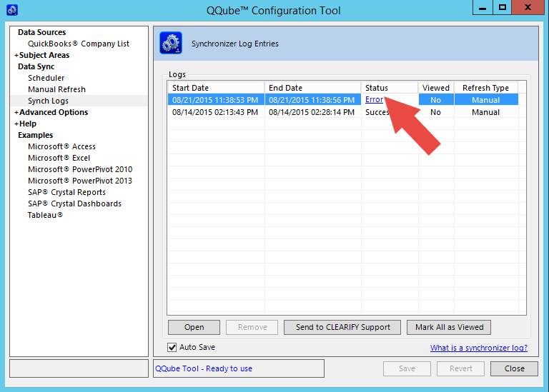The height and width of the screenshot is (392, 549).
Task: Expand the Subject Areas tree node
Action: click(16, 55)
